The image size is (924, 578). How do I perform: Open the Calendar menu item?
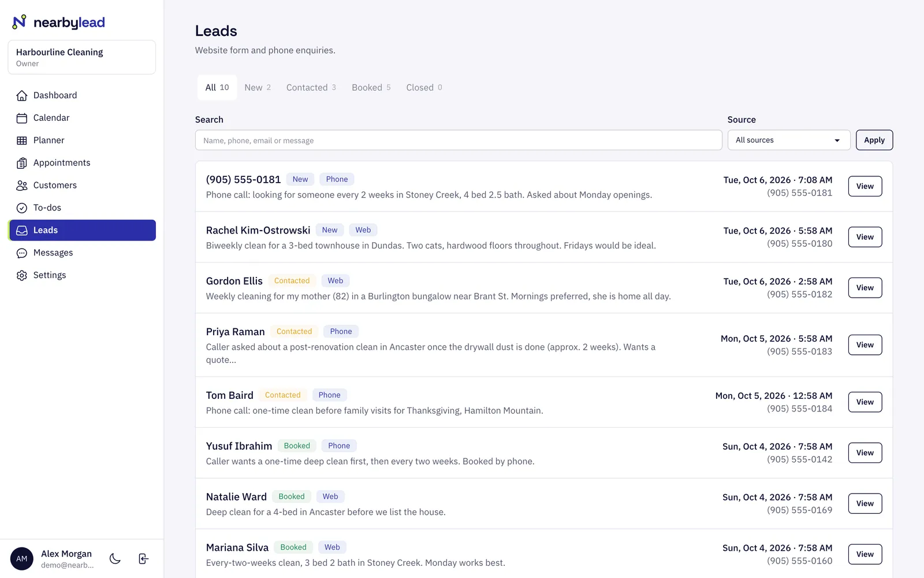[x=82, y=118]
